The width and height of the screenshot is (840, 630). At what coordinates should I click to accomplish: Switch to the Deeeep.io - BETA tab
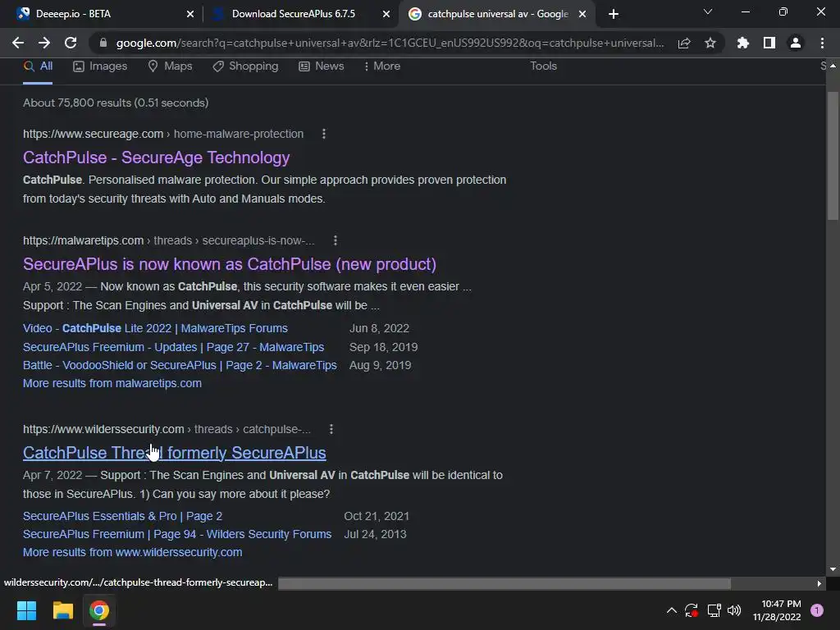click(102, 14)
